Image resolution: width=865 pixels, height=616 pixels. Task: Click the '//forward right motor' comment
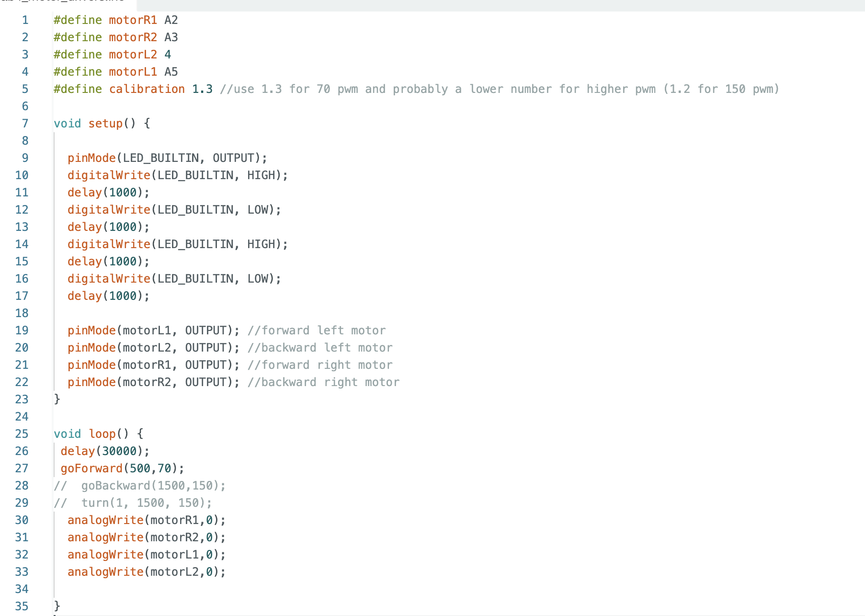[x=320, y=365]
